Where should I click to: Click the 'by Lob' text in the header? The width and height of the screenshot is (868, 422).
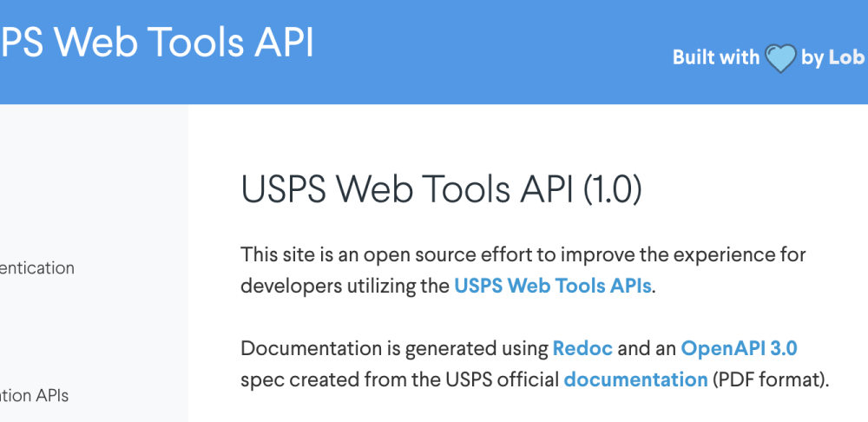(832, 57)
